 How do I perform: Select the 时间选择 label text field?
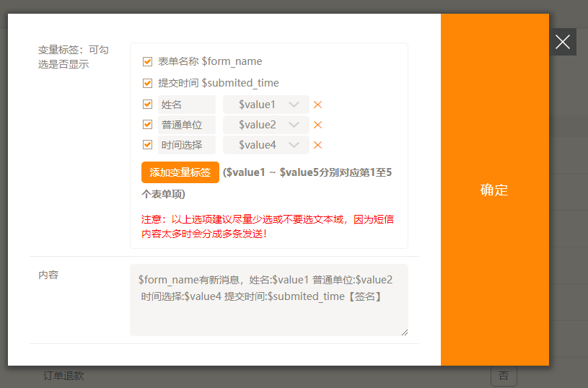(186, 145)
